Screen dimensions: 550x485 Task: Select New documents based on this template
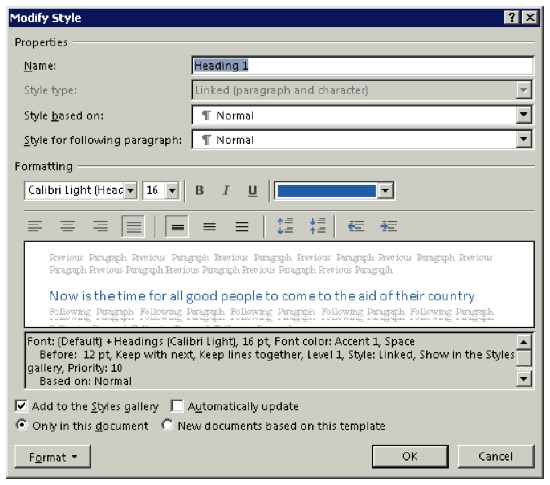pos(167,425)
